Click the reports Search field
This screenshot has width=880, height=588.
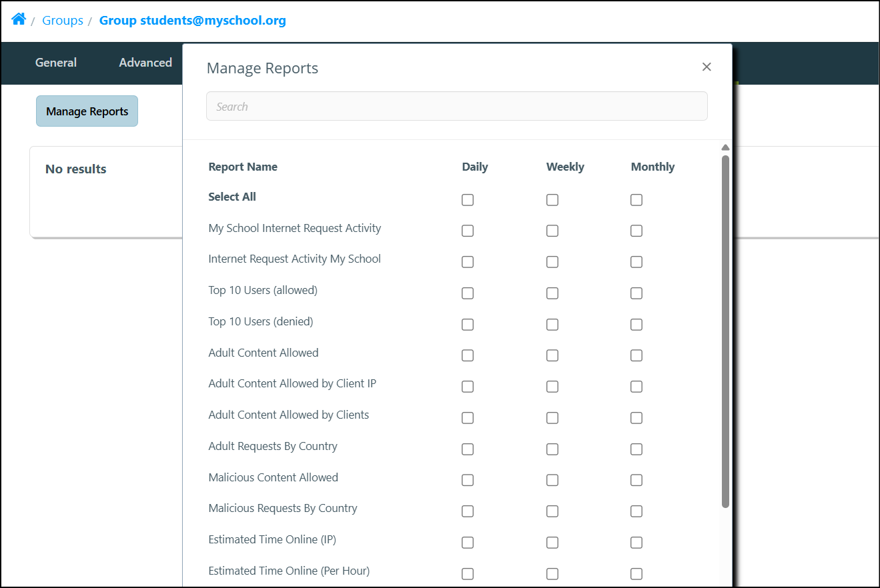click(457, 106)
